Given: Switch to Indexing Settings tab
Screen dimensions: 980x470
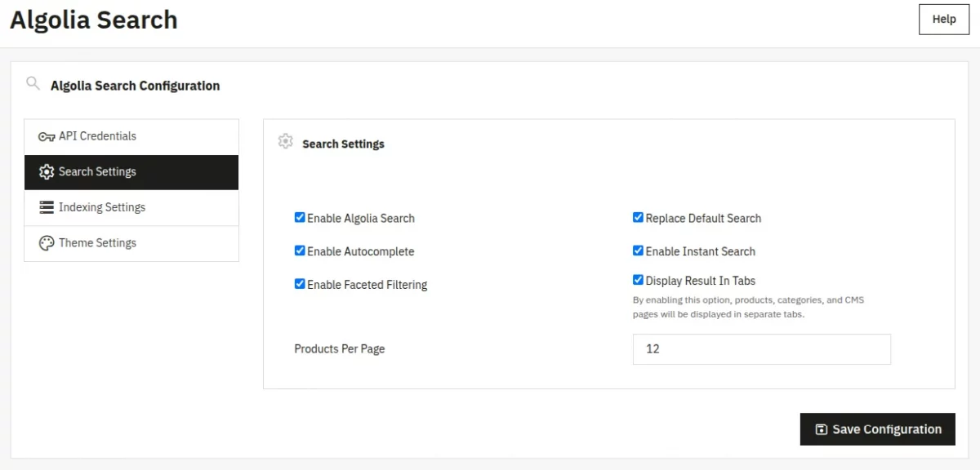Looking at the screenshot, I should pyautogui.click(x=131, y=207).
